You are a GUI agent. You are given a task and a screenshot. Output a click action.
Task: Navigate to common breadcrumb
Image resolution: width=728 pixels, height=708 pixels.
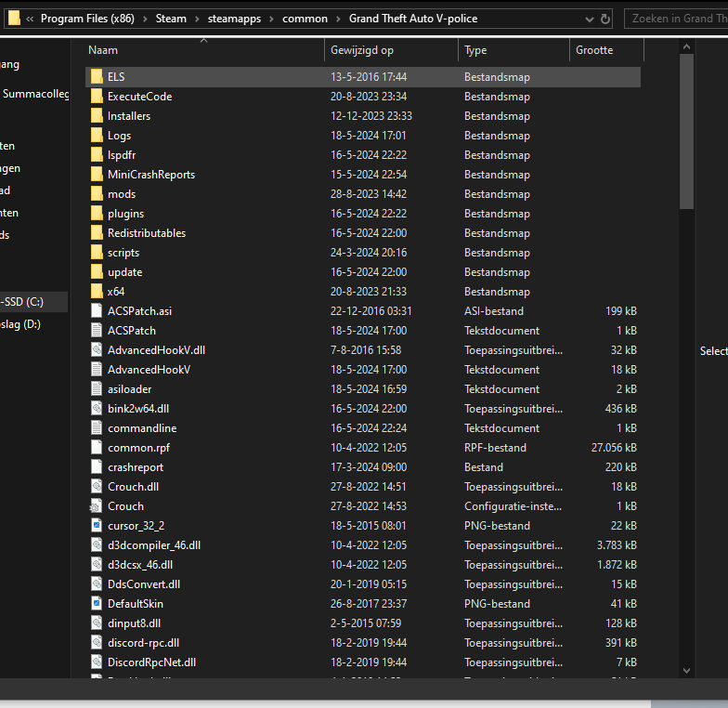[x=305, y=19]
